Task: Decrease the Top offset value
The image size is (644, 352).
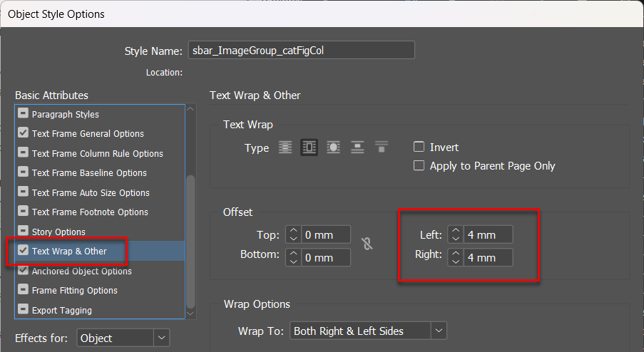Action: click(293, 239)
